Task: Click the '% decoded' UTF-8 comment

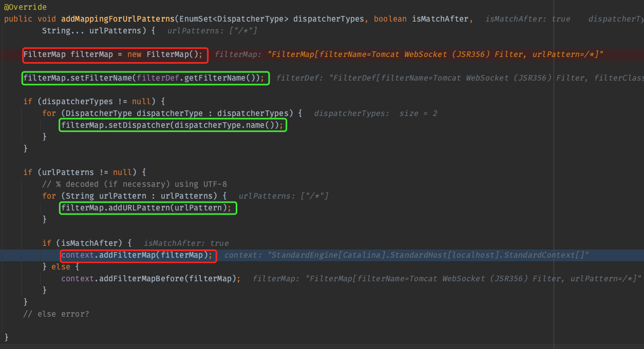Action: (x=135, y=184)
